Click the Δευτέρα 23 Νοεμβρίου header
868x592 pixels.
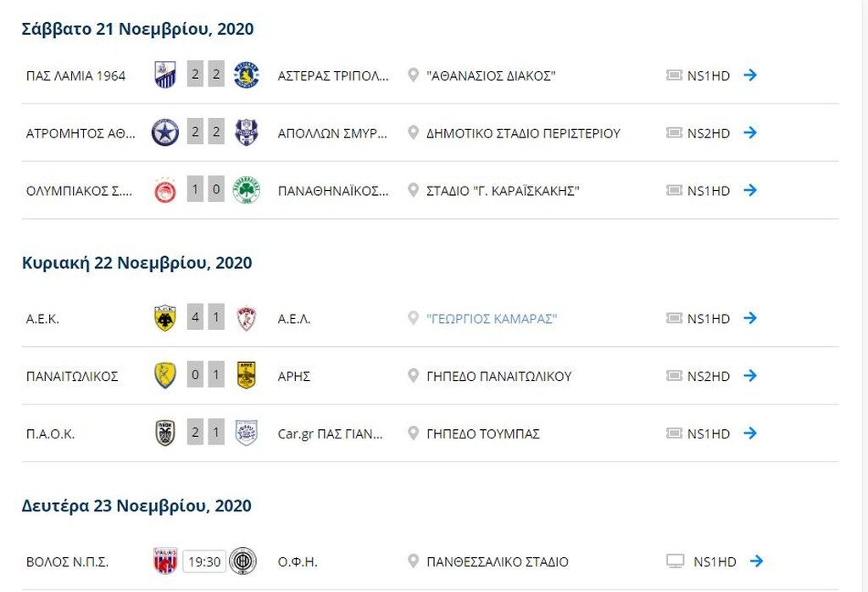(136, 505)
